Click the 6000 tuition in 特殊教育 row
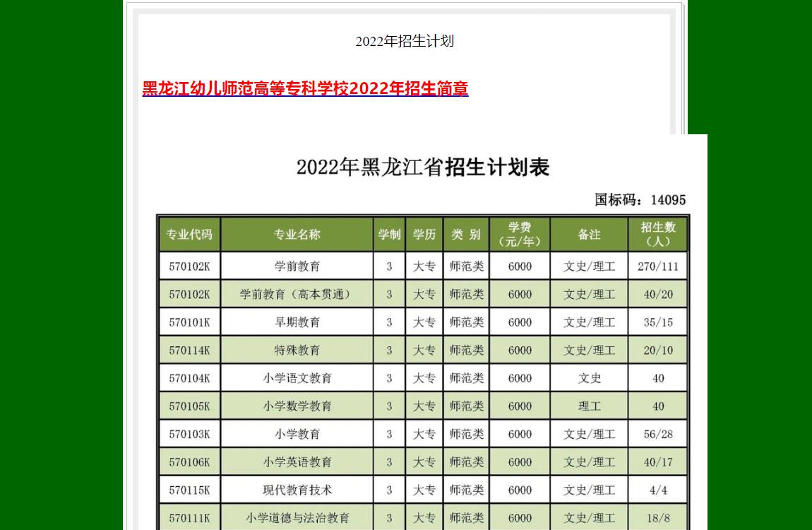Image resolution: width=812 pixels, height=530 pixels. point(520,351)
